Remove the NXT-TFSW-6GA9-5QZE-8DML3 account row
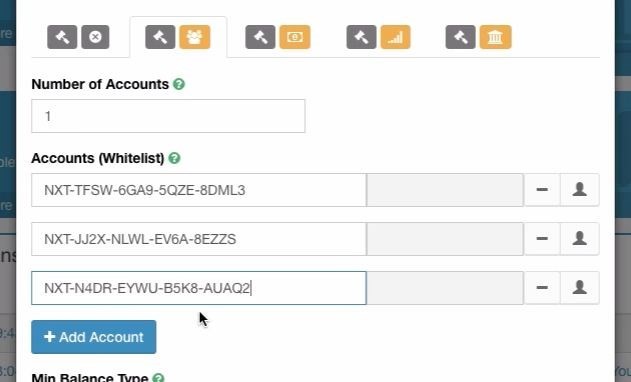The height and width of the screenshot is (382, 631). (542, 190)
